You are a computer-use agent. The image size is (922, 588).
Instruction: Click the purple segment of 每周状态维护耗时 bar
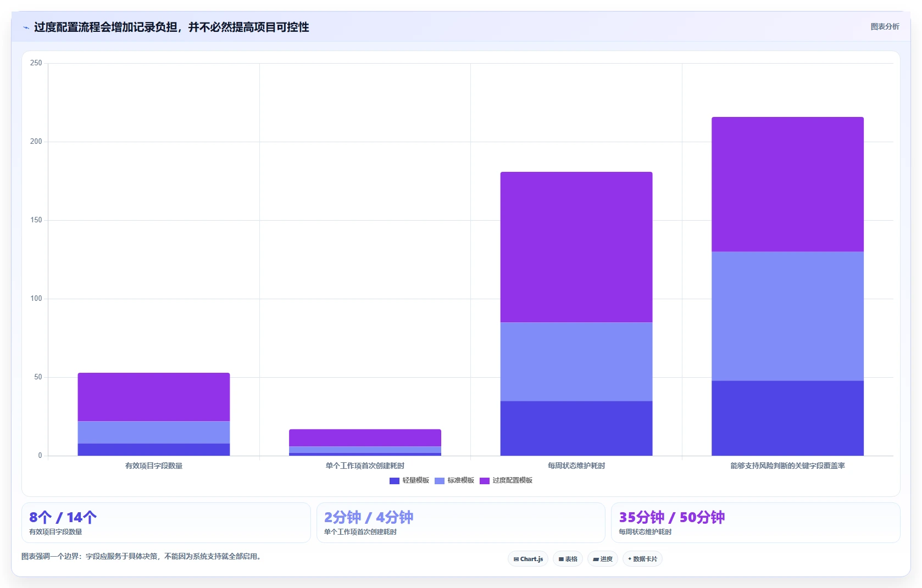tap(576, 247)
